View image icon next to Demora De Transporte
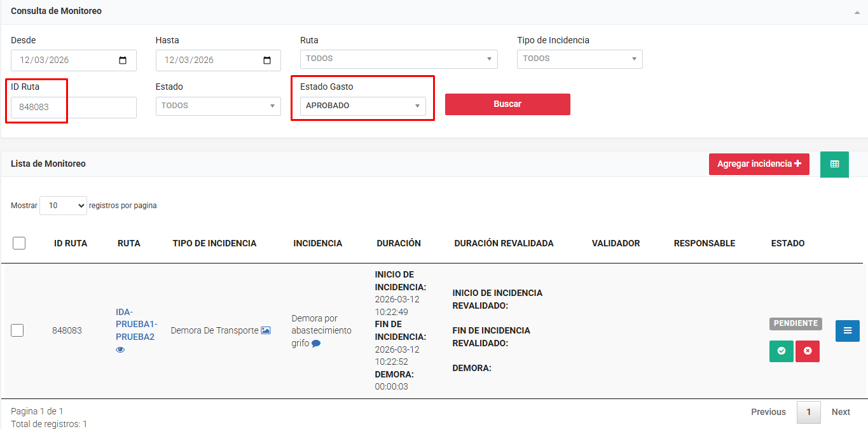 [266, 330]
